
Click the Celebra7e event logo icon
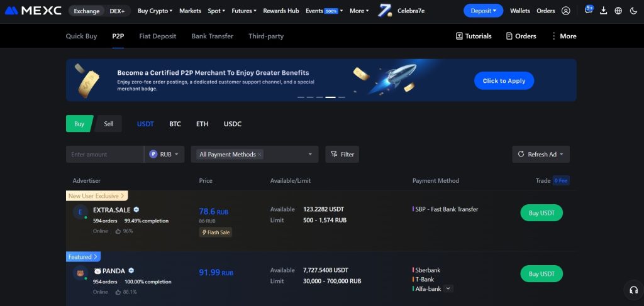coord(385,11)
